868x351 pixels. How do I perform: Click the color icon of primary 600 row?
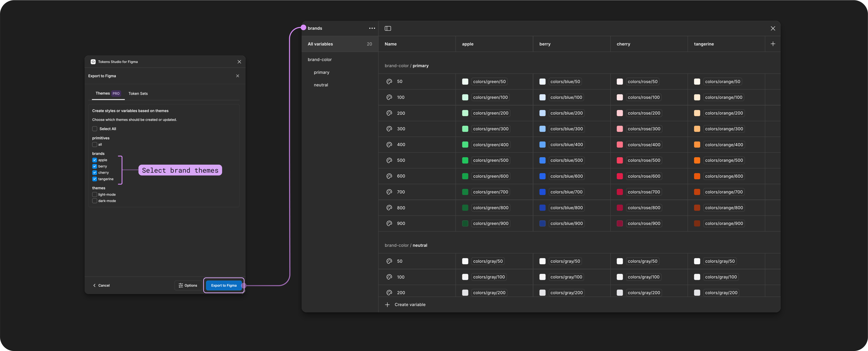tap(389, 176)
